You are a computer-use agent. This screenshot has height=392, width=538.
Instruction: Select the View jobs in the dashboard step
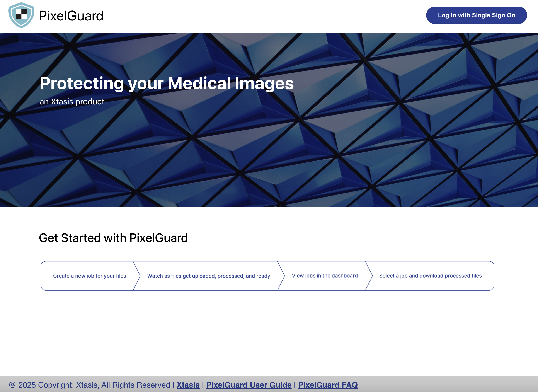[x=325, y=276]
